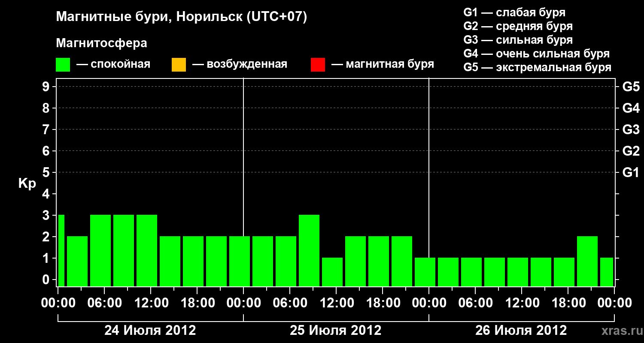This screenshot has height=343, width=644.
Task: Click the '— спокойная' legend label
Action: click(113, 64)
